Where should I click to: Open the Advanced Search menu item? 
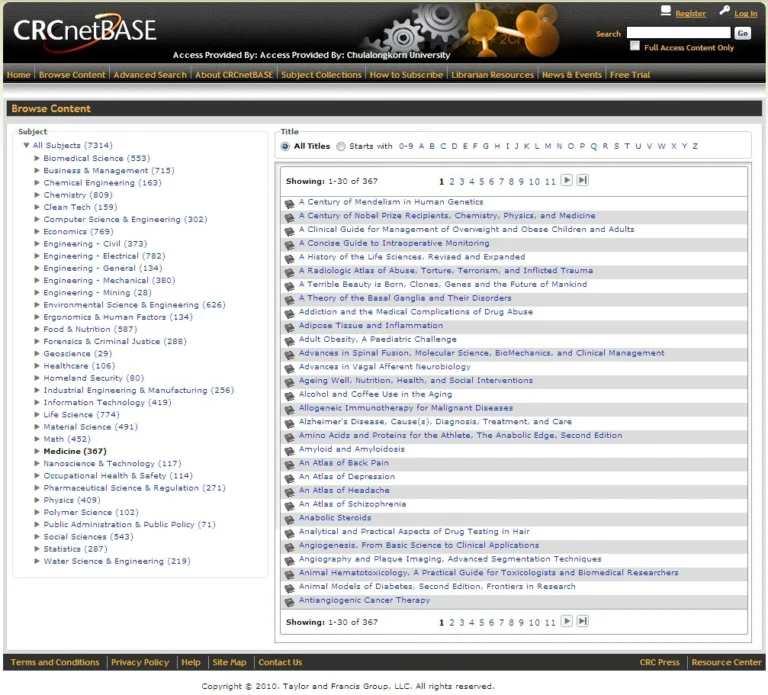(x=150, y=74)
